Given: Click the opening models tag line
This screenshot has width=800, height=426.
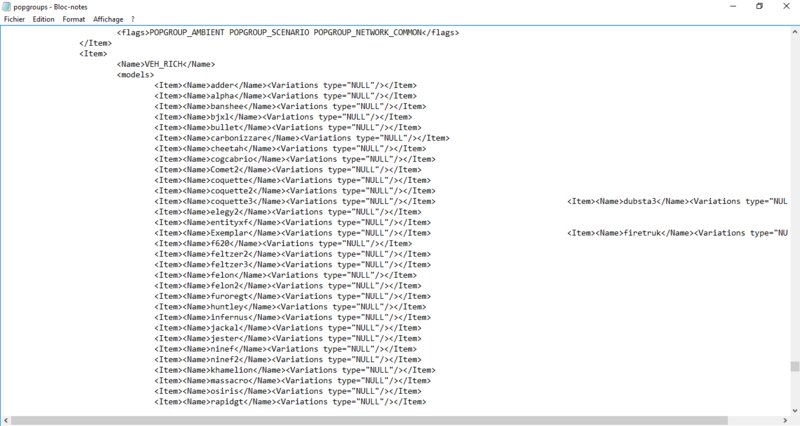Looking at the screenshot, I should click(135, 75).
